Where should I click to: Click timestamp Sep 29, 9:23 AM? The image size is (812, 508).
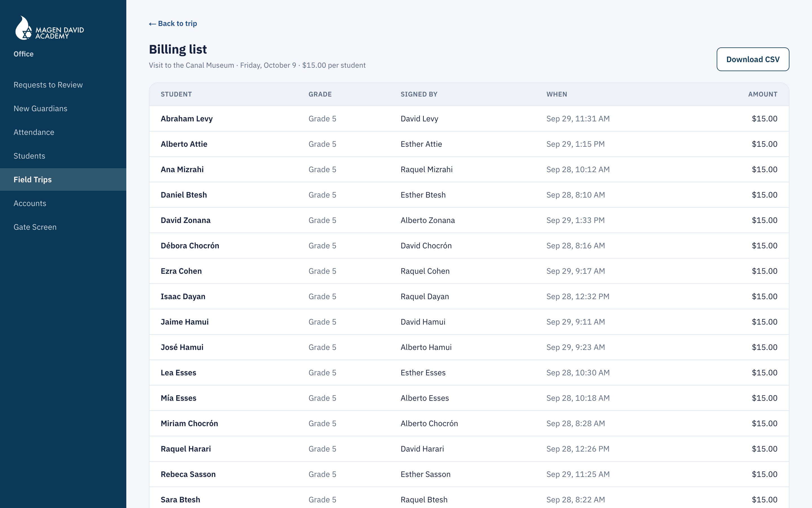[x=575, y=347]
